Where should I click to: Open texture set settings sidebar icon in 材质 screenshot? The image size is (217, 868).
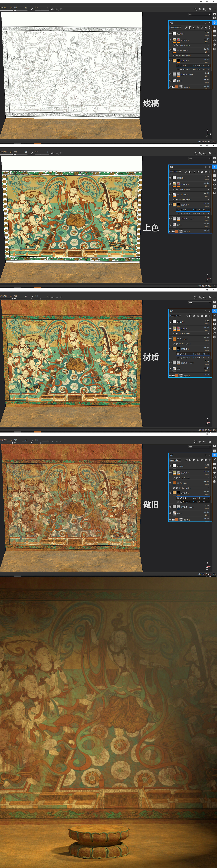214,306
